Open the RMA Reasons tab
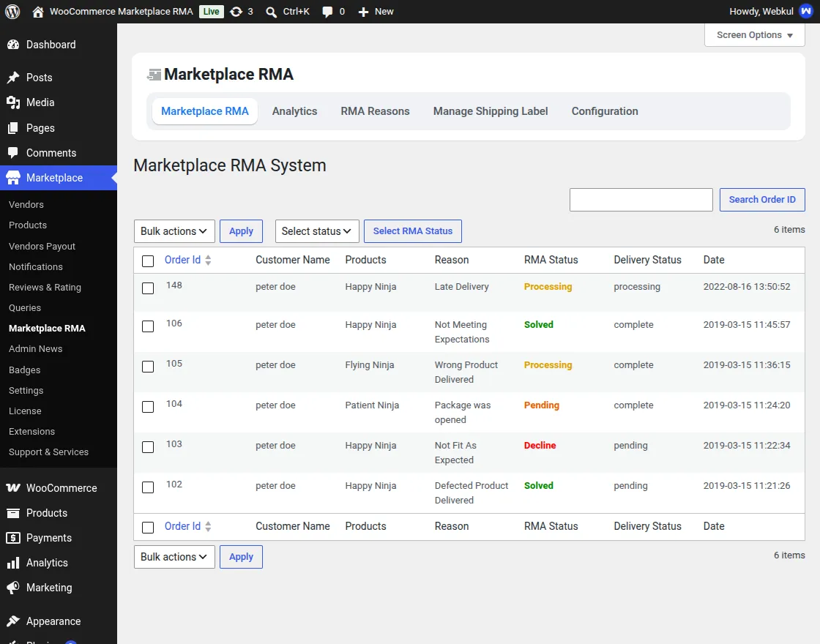820x644 pixels. coord(375,111)
